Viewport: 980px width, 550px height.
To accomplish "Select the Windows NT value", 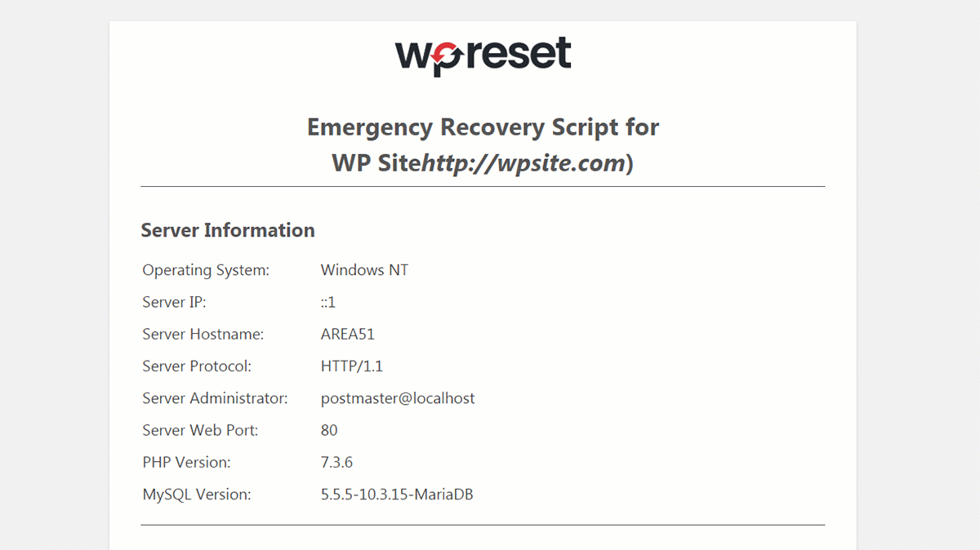I will (x=364, y=270).
